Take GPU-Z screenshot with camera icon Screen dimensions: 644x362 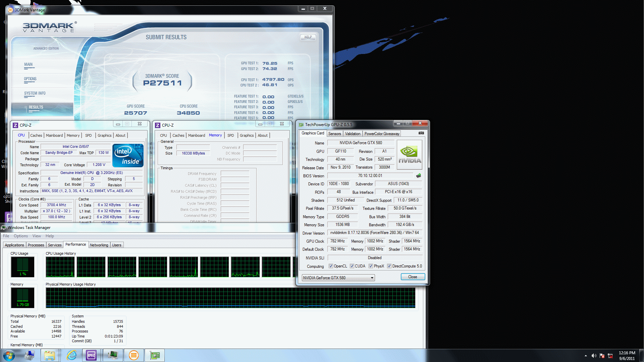(421, 133)
